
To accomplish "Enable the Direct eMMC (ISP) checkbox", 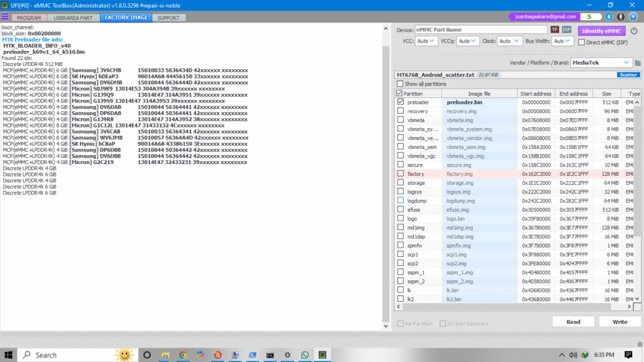I will pyautogui.click(x=582, y=41).
